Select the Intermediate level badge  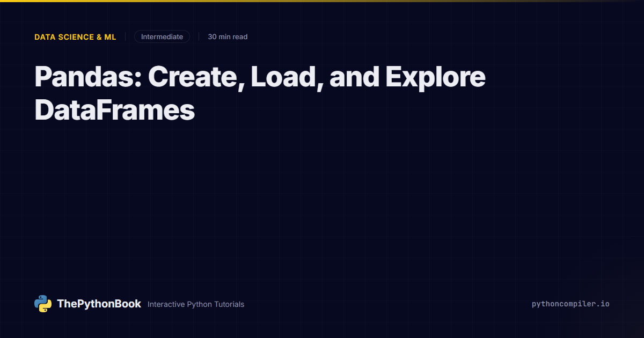point(162,36)
